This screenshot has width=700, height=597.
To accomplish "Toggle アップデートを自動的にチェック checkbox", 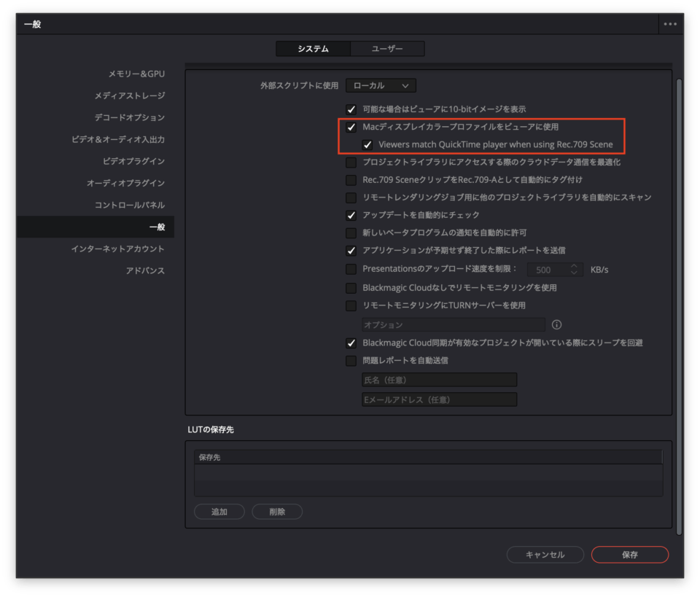I will [351, 215].
